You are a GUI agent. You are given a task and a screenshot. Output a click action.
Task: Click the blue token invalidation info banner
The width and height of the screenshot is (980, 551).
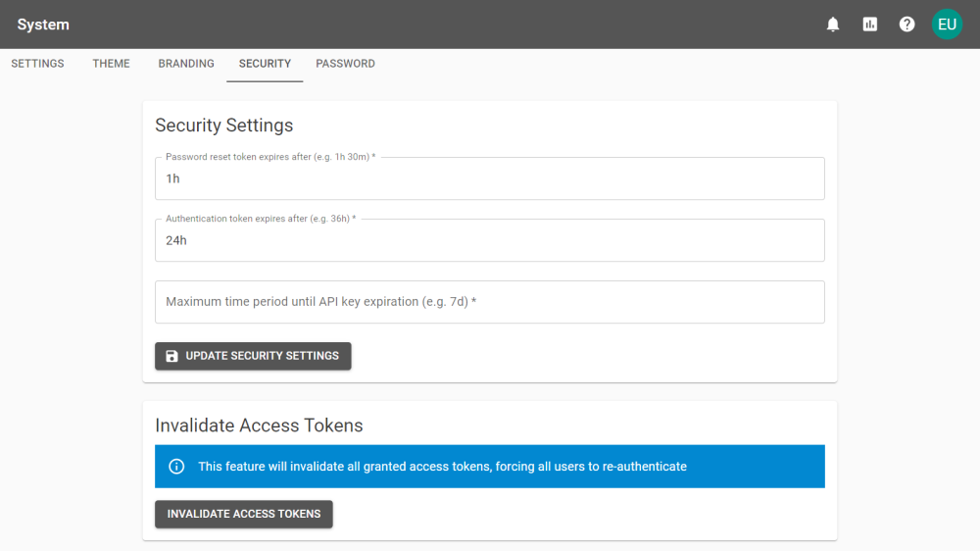490,467
